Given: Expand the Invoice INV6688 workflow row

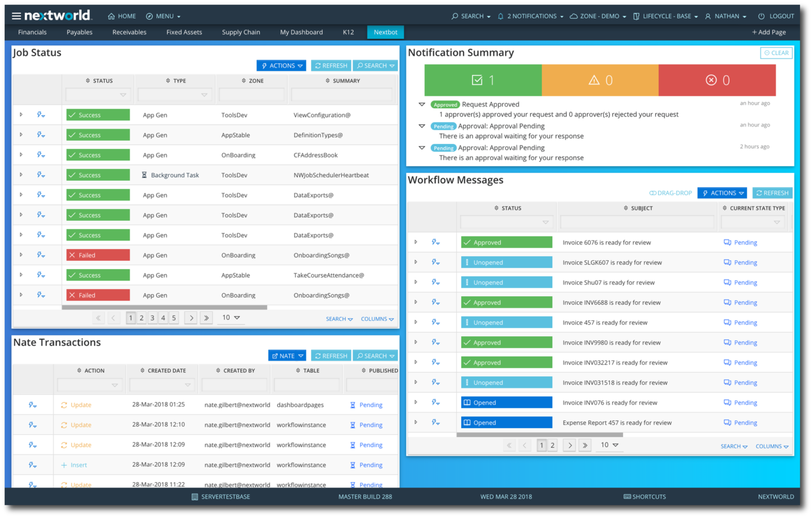Looking at the screenshot, I should click(416, 302).
